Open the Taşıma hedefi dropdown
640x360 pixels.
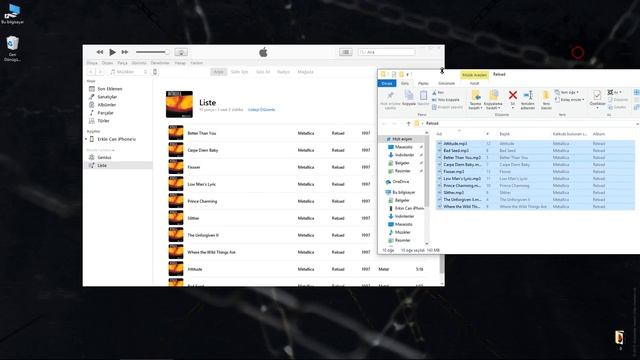(x=475, y=100)
